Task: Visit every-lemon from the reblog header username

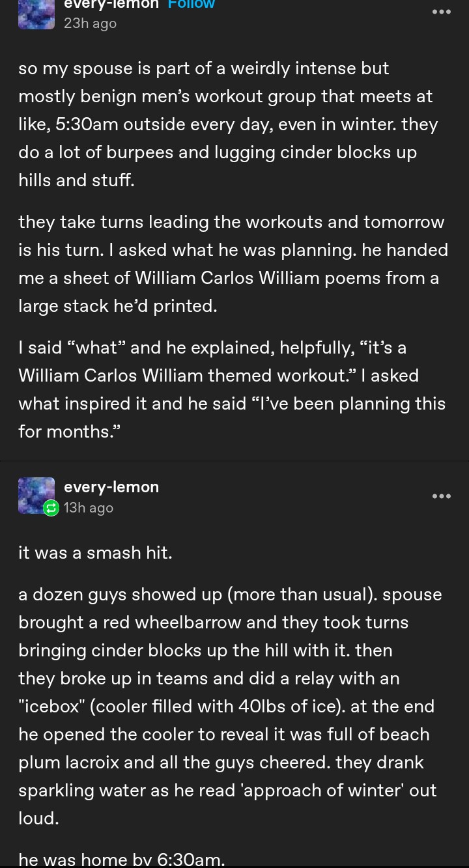Action: [x=111, y=486]
